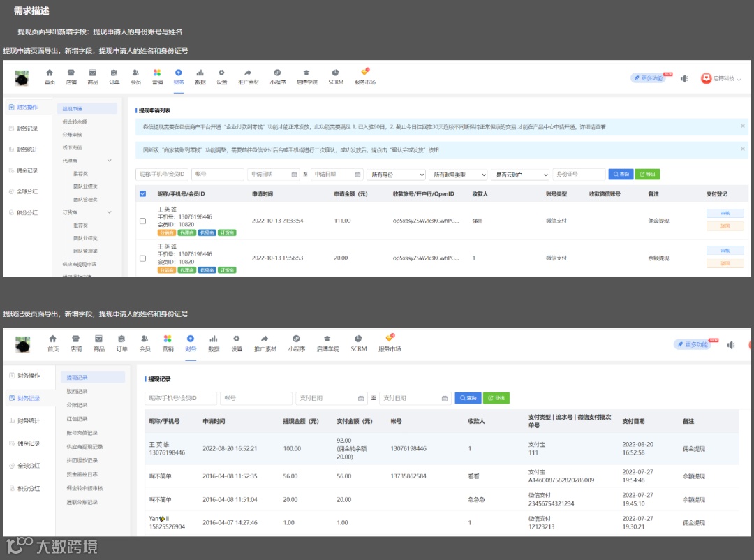Select 驳回记录 in the sidebar submenu
This screenshot has height=560, width=754.
pos(77,391)
